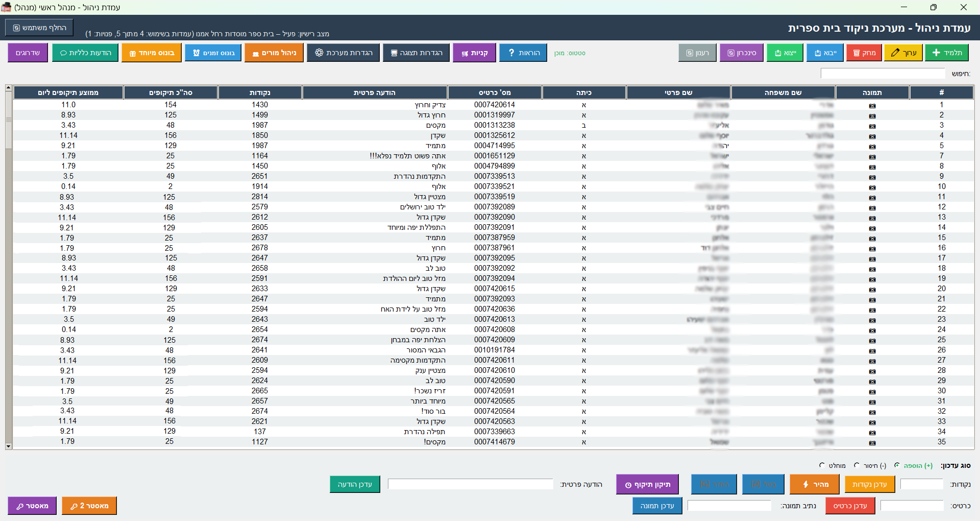The image size is (980, 521).
Task: Click the camera icon in row 1
Action: 872,105
